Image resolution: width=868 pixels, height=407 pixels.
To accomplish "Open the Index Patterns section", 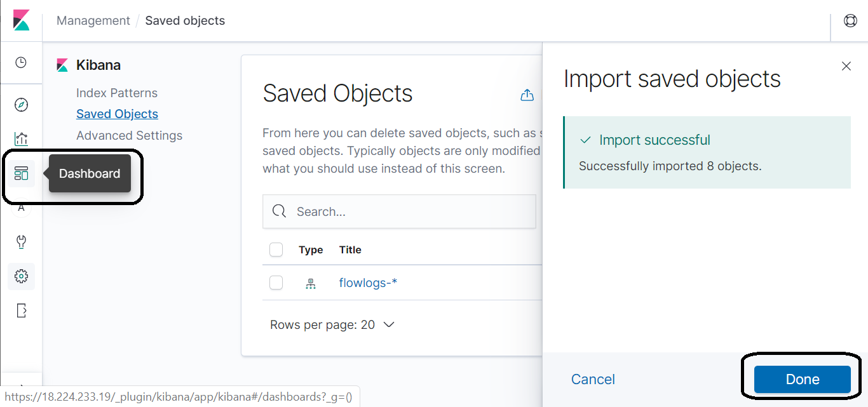I will click(117, 93).
